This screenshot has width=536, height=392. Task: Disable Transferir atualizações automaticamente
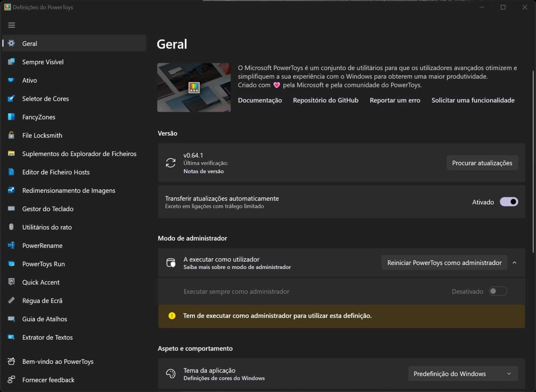pyautogui.click(x=509, y=202)
